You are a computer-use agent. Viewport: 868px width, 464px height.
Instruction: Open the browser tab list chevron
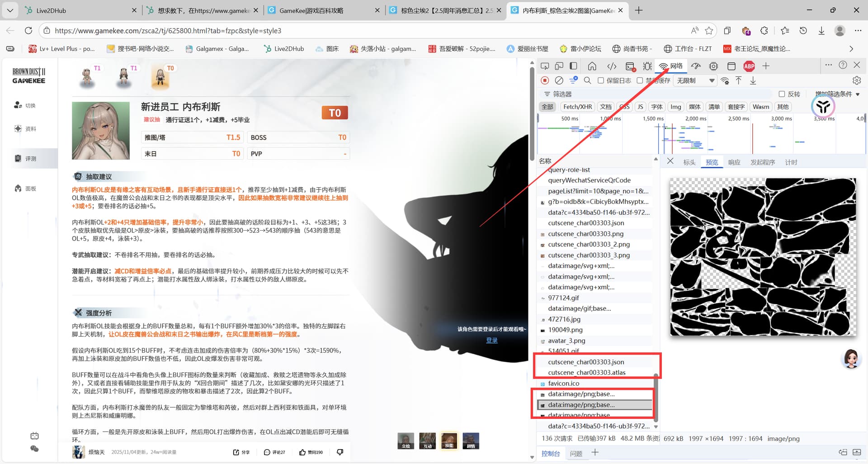(x=10, y=10)
